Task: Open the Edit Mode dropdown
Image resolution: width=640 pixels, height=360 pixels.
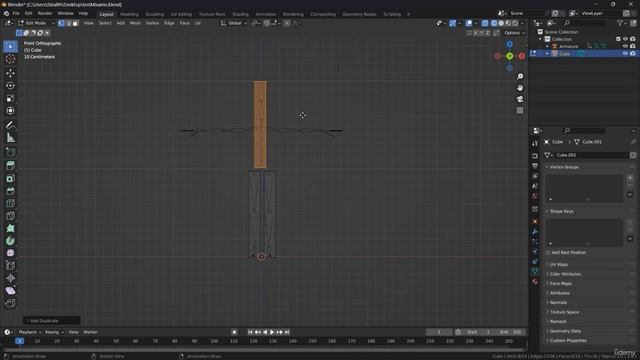Action: (x=36, y=23)
